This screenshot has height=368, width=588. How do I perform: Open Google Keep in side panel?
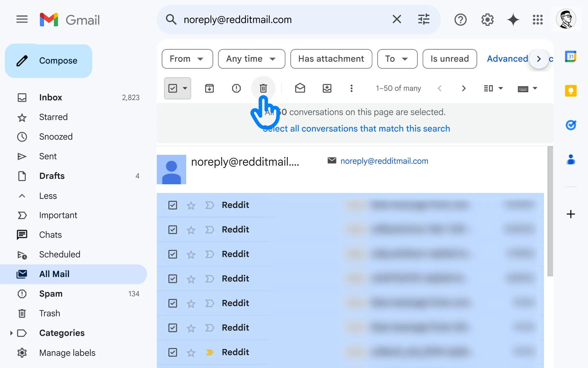tap(571, 91)
